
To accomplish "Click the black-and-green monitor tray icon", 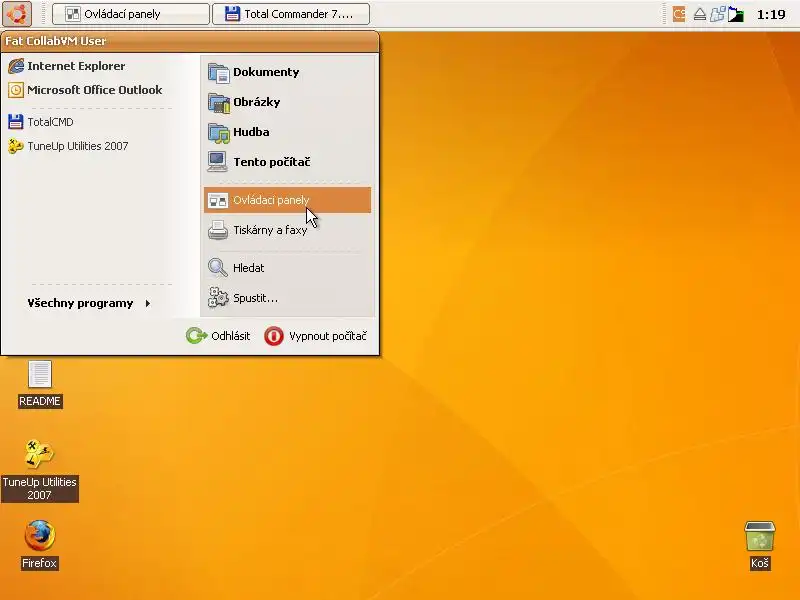I will 735,14.
